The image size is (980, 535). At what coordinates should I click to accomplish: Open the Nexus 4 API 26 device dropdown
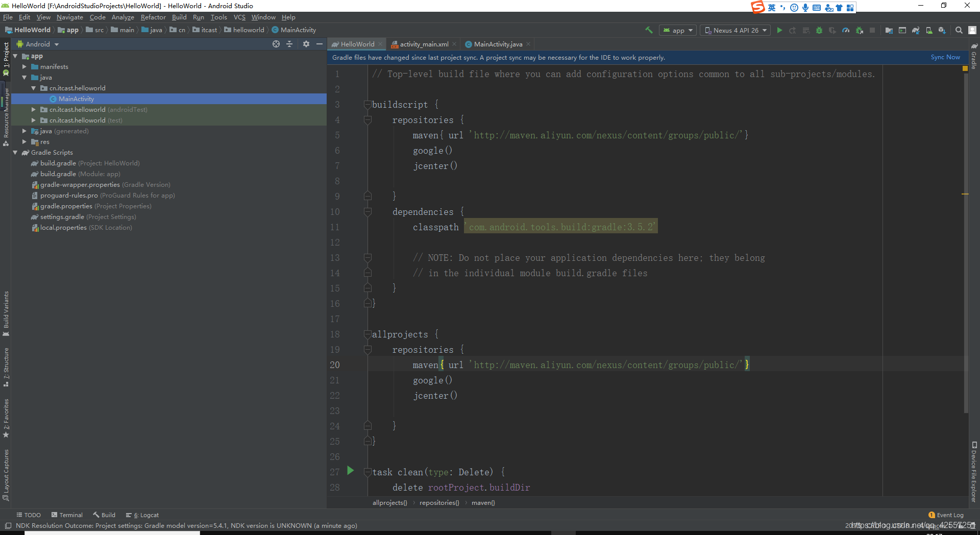pyautogui.click(x=736, y=30)
